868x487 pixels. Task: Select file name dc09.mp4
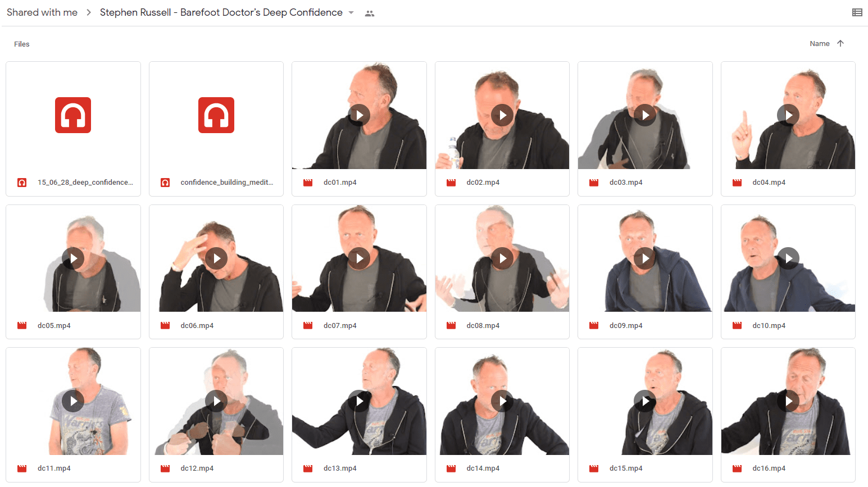(x=626, y=325)
